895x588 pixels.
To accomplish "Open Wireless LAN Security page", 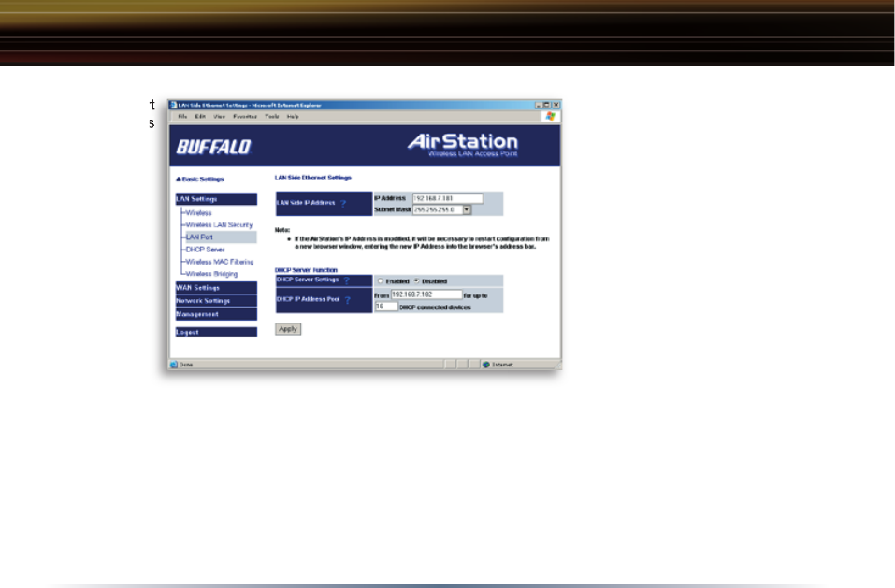I will point(219,224).
